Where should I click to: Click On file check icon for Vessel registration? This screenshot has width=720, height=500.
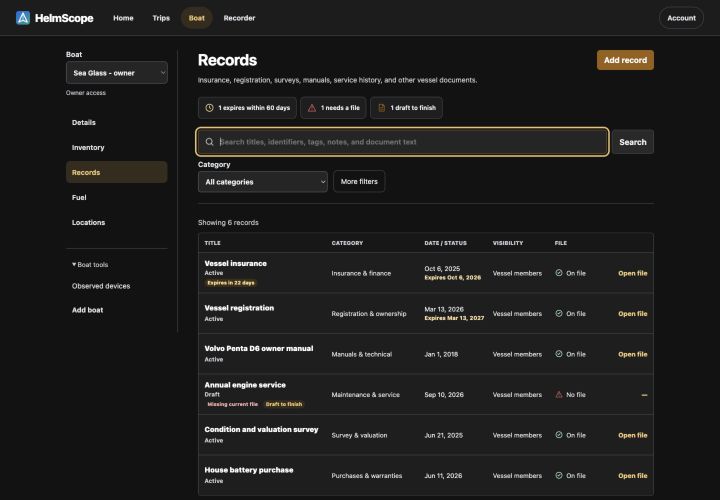[x=559, y=313]
